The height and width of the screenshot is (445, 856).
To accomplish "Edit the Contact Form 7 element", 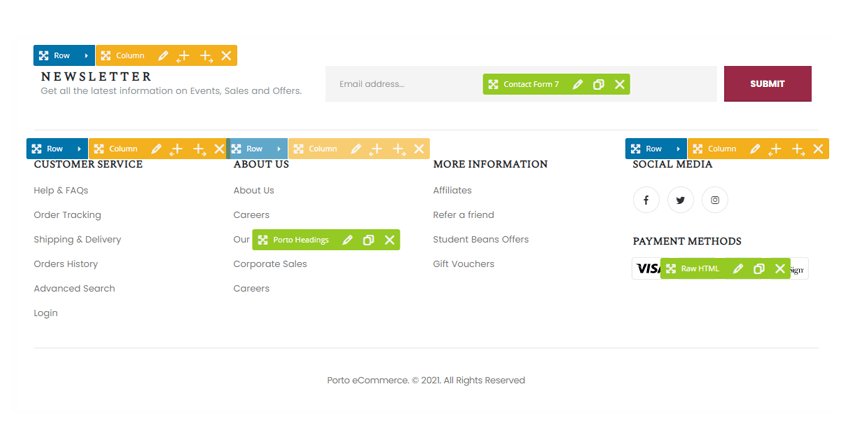I will (x=578, y=85).
